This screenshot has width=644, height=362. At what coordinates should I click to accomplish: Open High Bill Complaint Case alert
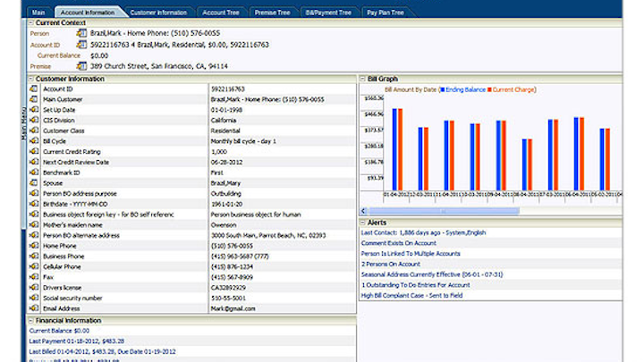pyautogui.click(x=411, y=296)
